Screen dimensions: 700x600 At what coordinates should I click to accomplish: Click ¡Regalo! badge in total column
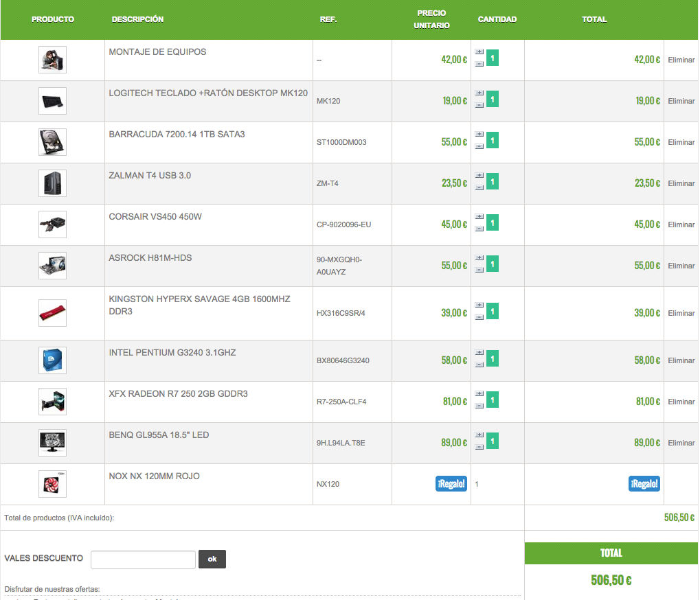(644, 484)
